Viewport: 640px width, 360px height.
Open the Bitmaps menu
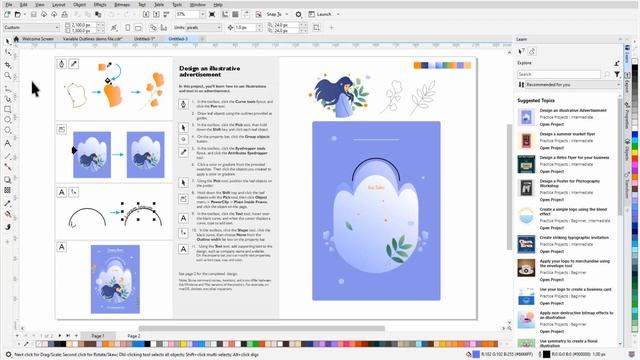[x=122, y=4]
